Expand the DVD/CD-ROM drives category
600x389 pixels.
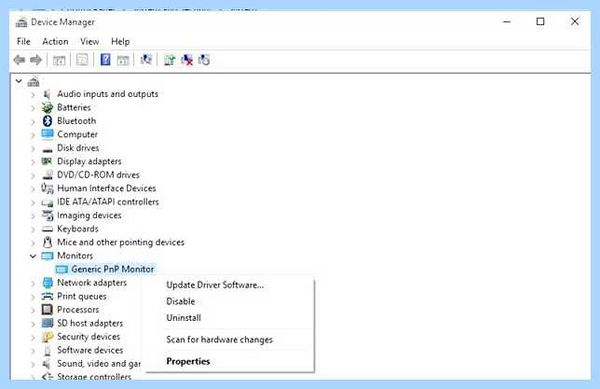click(33, 176)
